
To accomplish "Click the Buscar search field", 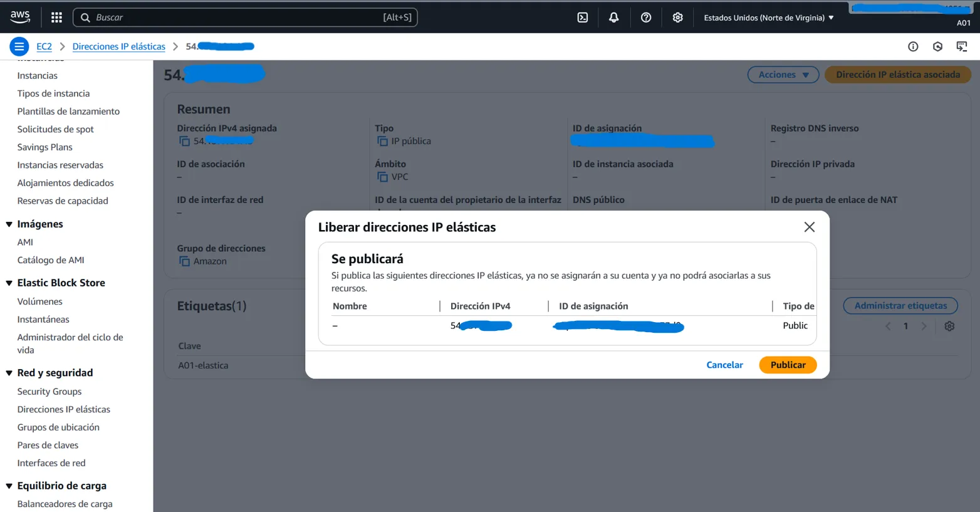I will tap(238, 18).
